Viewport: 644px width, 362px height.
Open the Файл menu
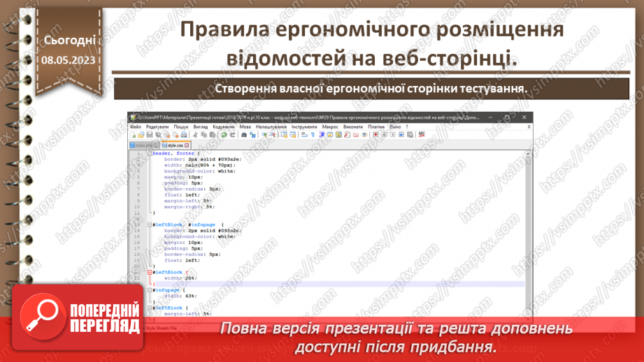coord(135,127)
